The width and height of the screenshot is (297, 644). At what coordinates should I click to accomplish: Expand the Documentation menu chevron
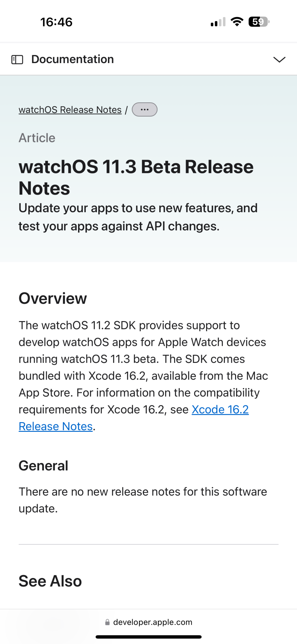coord(279,60)
